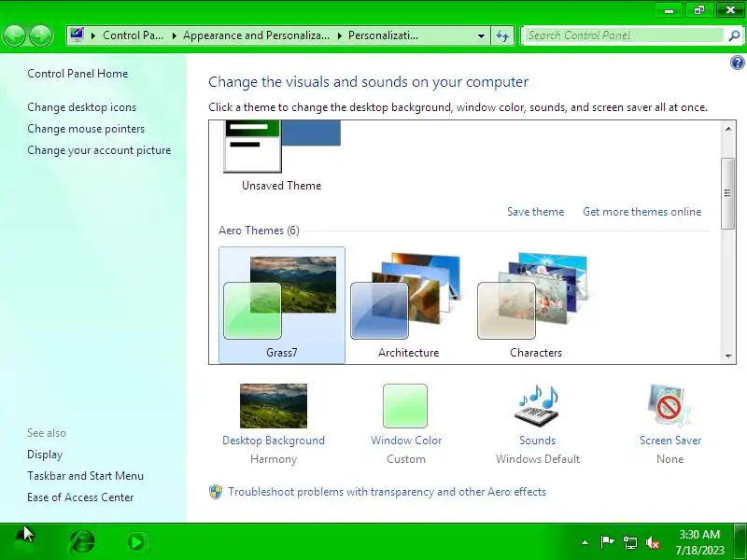The image size is (747, 560).
Task: Click the muted volume tray icon
Action: point(653,542)
